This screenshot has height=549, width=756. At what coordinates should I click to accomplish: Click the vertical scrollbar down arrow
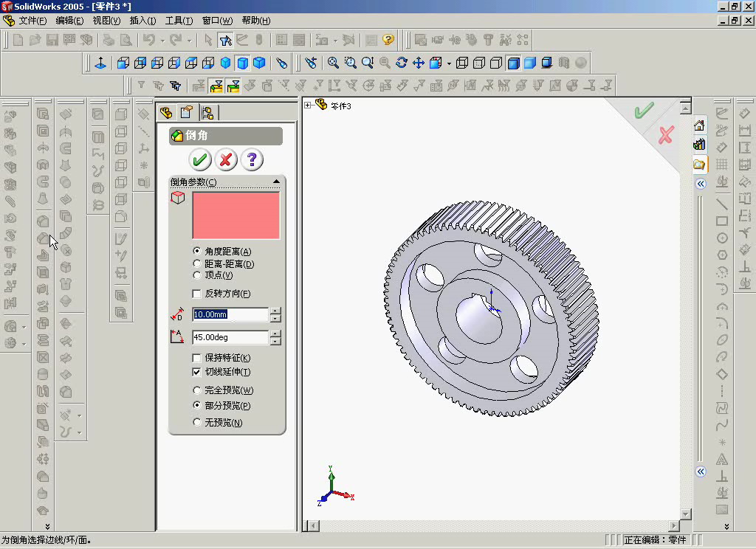[x=686, y=514]
